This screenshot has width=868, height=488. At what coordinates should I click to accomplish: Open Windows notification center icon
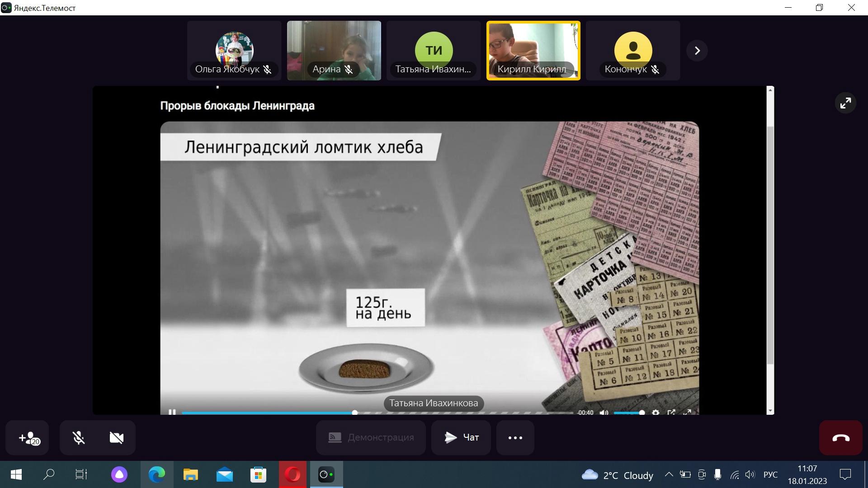(x=845, y=474)
